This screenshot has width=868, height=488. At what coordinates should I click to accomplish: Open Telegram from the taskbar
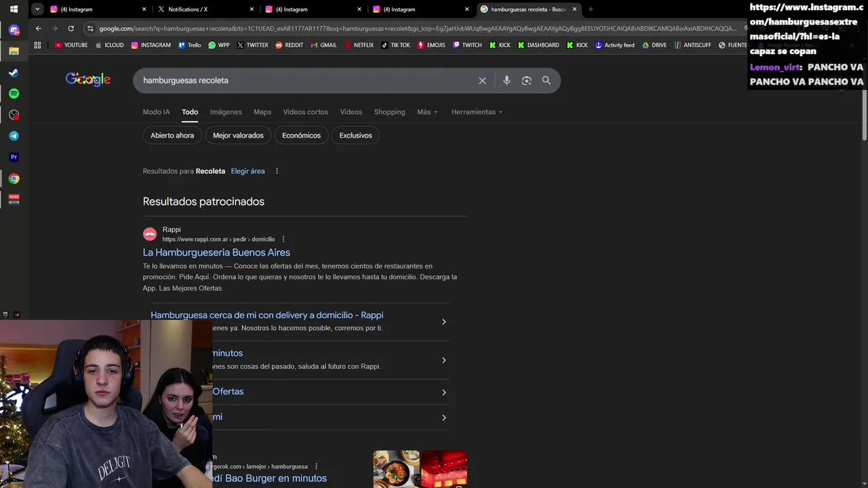coord(14,136)
